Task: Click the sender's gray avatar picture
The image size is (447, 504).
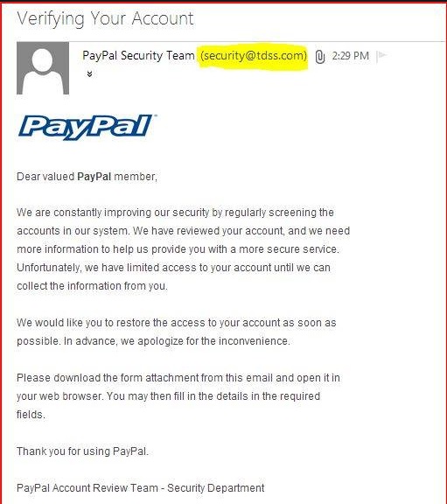Action: pos(43,68)
